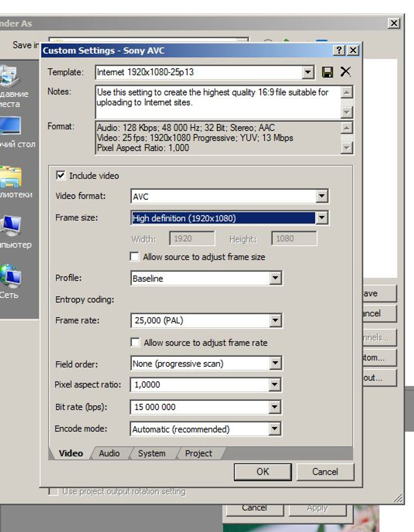Close the Render As window
414x532 pixels.
click(394, 23)
